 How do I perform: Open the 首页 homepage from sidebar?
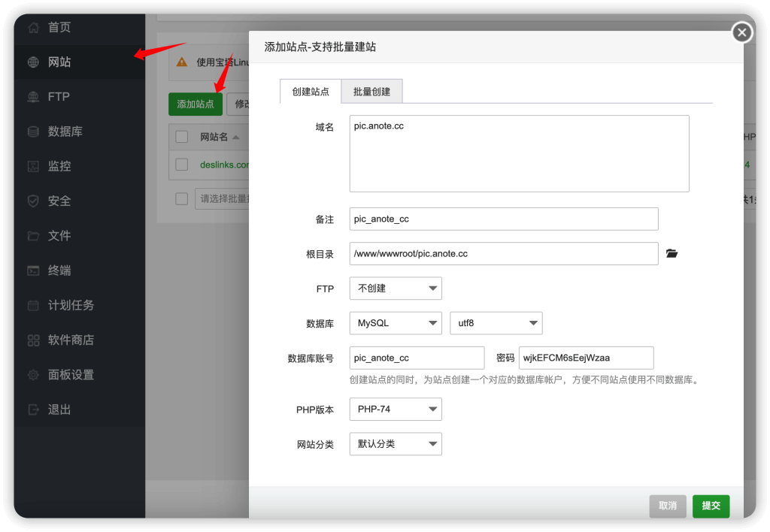[x=53, y=27]
